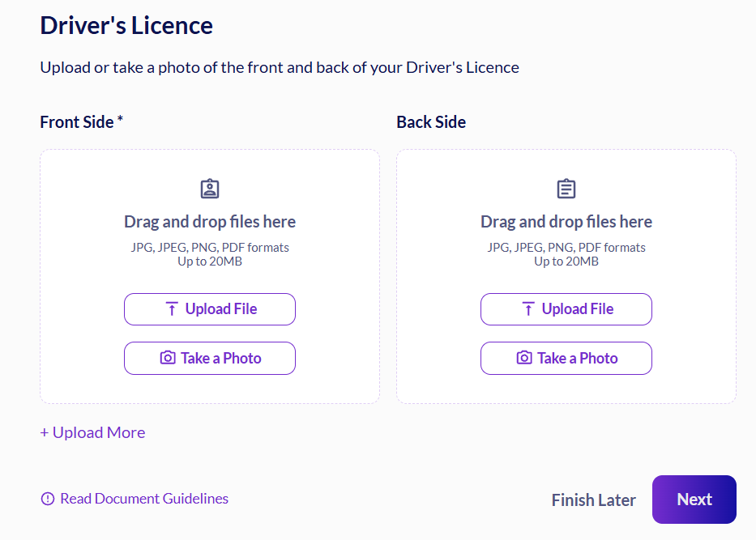
Task: Click the camera icon under Front Side
Action: 168,357
